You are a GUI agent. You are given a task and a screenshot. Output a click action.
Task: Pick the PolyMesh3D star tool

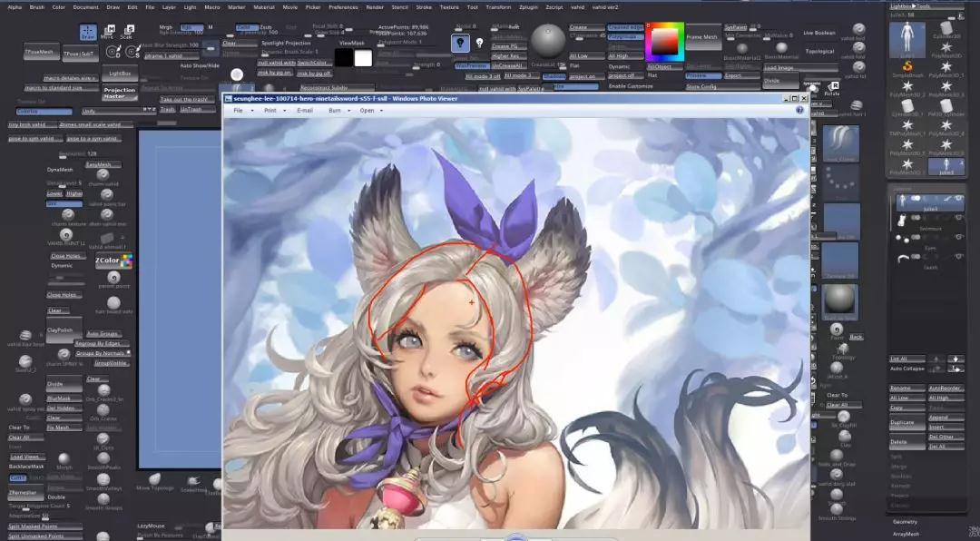(946, 47)
